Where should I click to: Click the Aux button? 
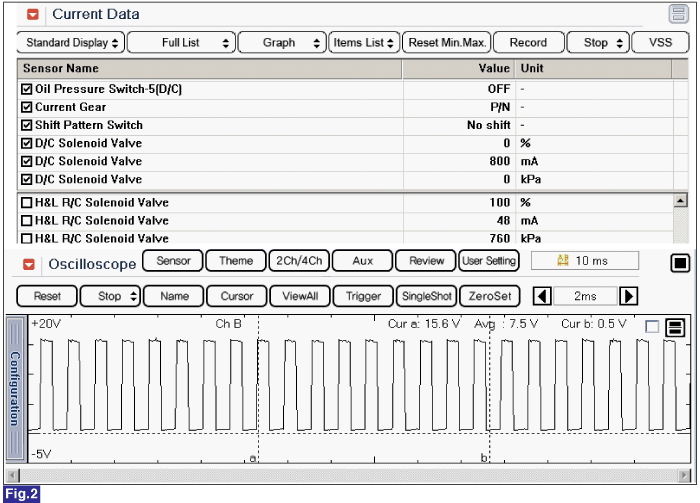[x=362, y=261]
